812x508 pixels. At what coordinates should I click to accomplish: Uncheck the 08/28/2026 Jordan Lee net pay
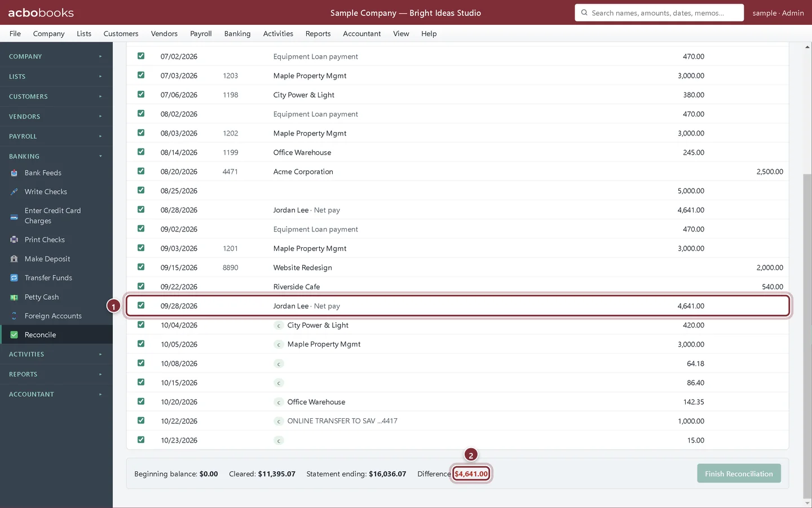(x=141, y=209)
